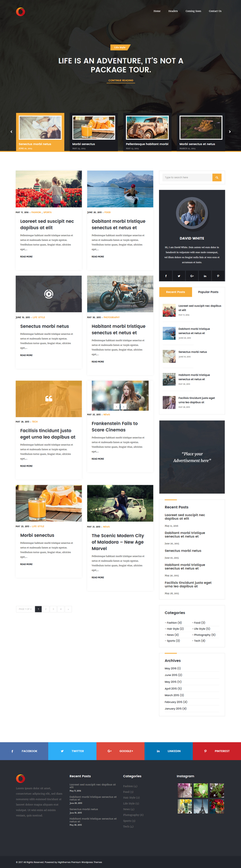Screen dimensions: 241x868
Task: Open David White's Twitter profile icon
Action: 179,276
